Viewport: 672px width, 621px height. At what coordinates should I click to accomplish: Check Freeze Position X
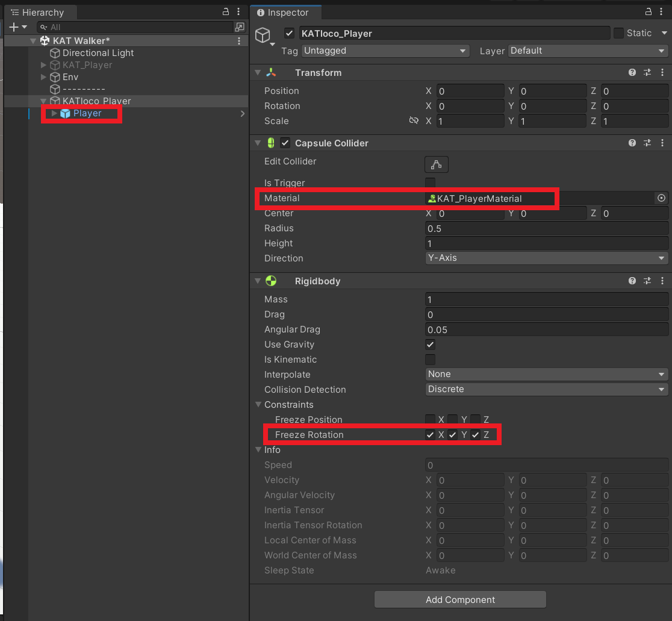tap(431, 419)
